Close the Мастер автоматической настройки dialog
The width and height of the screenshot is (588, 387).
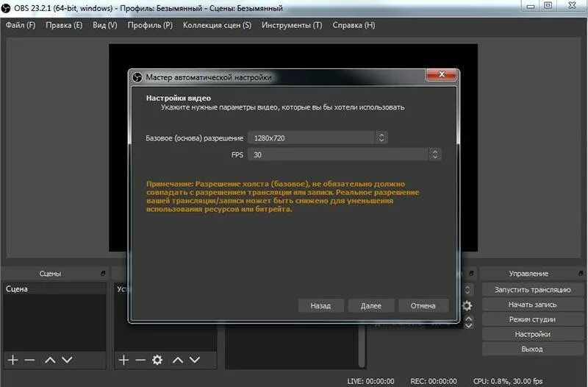click(442, 74)
